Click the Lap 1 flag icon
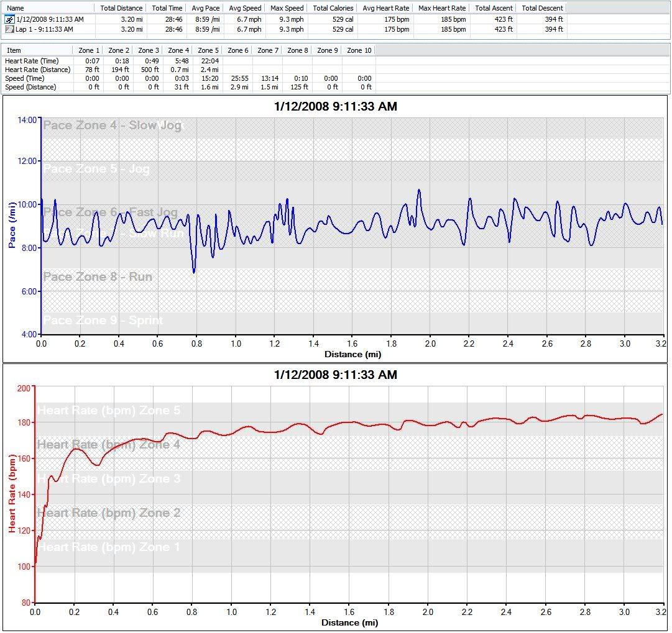 9,29
